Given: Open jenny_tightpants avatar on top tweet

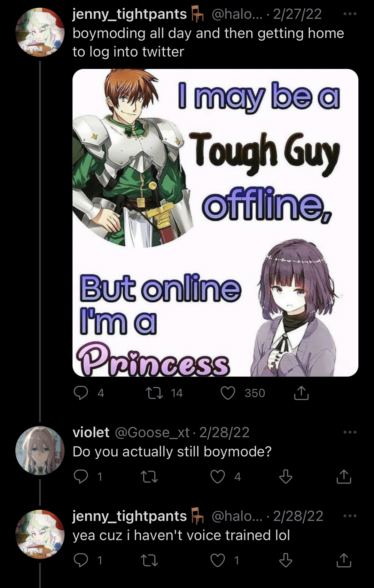Looking at the screenshot, I should coord(40,33).
